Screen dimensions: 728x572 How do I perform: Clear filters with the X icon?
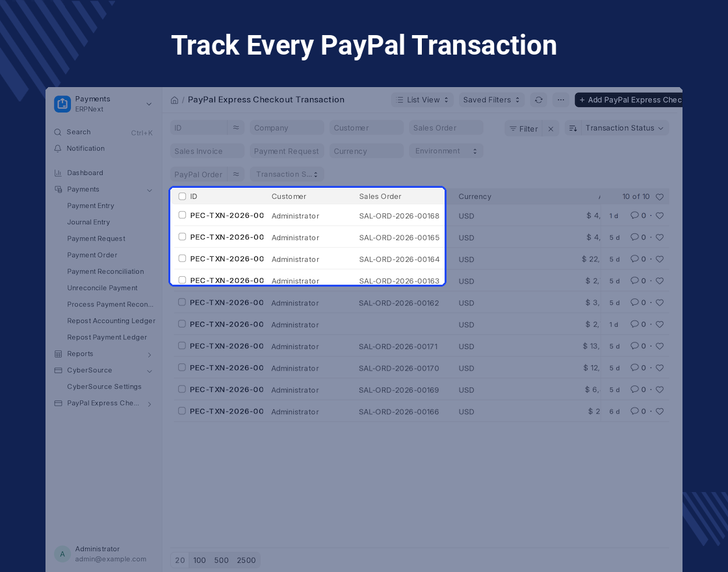pos(551,129)
